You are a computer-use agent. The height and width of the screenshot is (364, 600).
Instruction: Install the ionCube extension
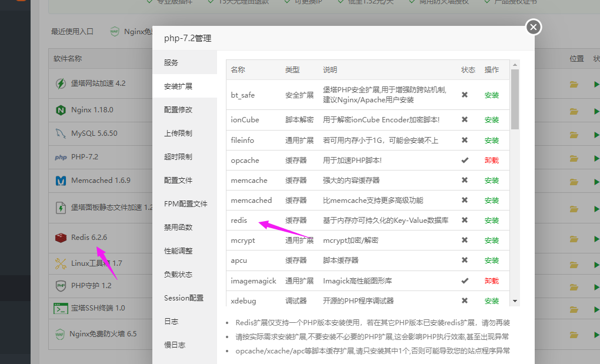491,120
